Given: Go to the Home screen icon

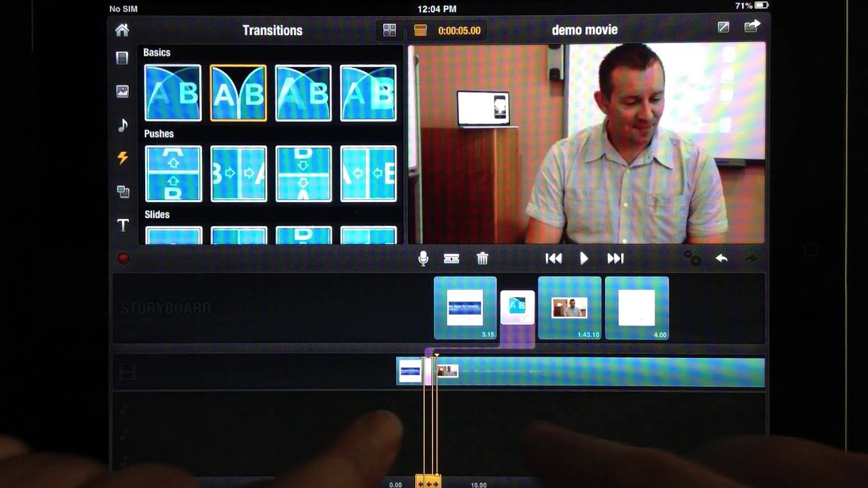Looking at the screenshot, I should click(x=122, y=30).
